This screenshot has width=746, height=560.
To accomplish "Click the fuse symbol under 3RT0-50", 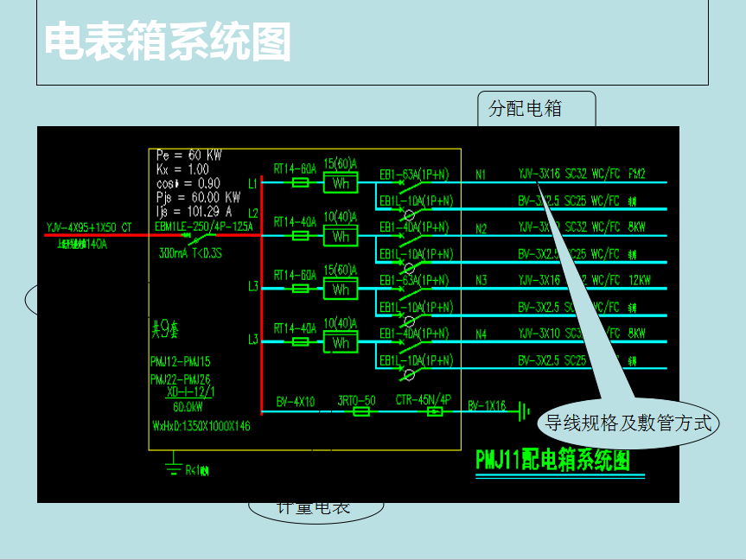I will pyautogui.click(x=361, y=411).
